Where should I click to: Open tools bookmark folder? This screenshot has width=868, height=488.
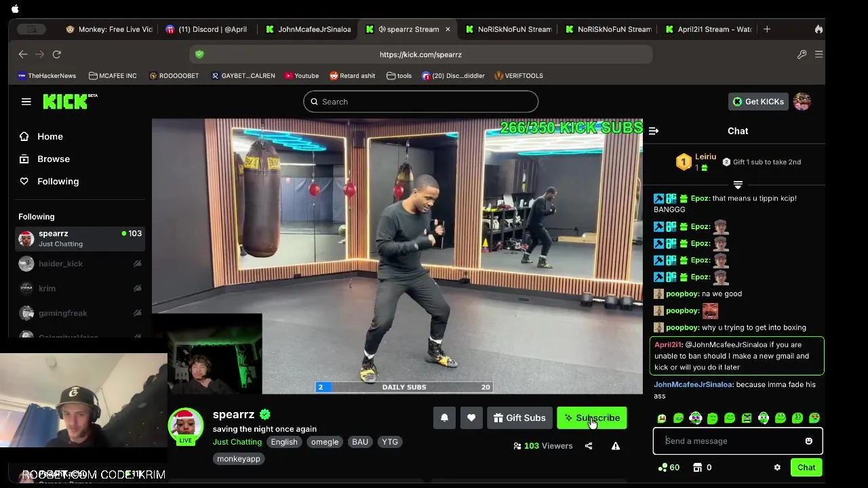click(x=399, y=76)
